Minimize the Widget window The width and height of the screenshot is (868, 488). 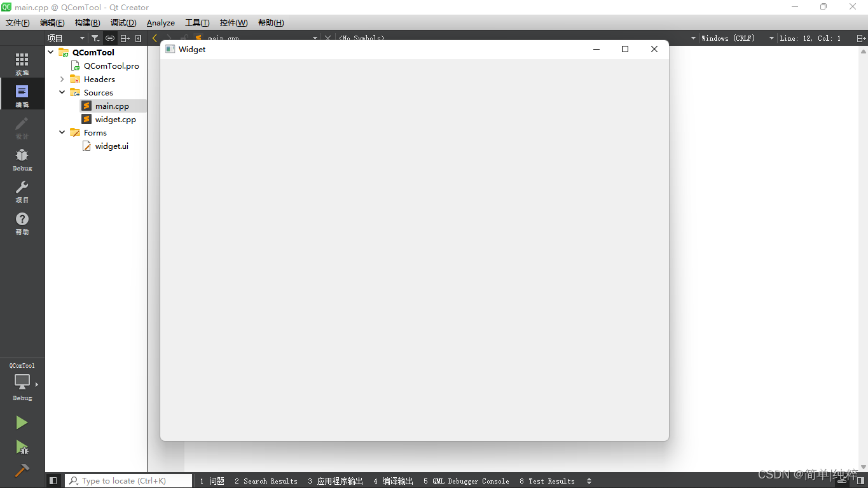coord(596,49)
